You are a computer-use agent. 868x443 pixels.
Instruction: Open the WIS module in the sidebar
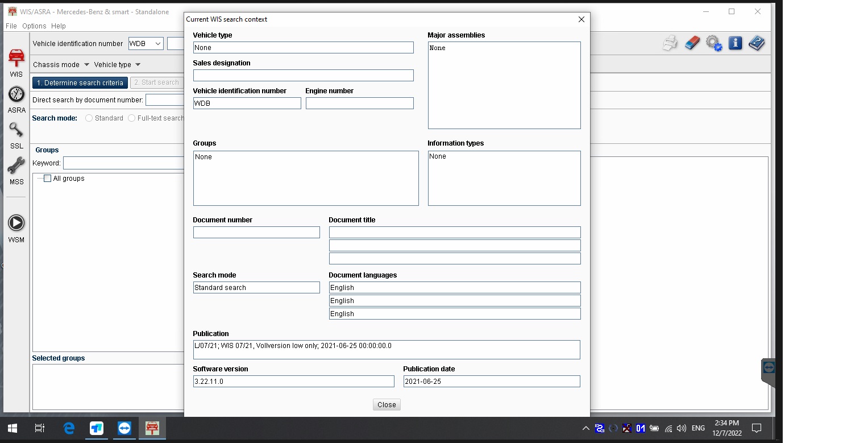(x=16, y=63)
